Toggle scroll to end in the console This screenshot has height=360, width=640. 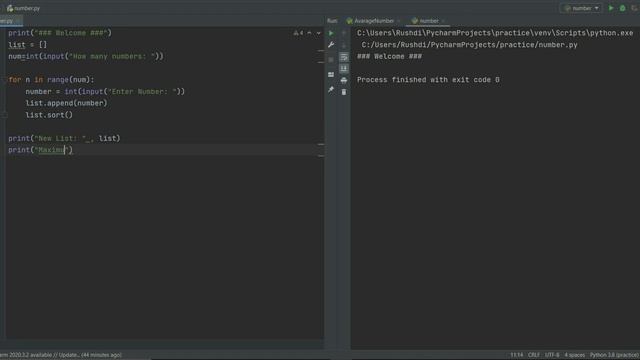point(344,69)
